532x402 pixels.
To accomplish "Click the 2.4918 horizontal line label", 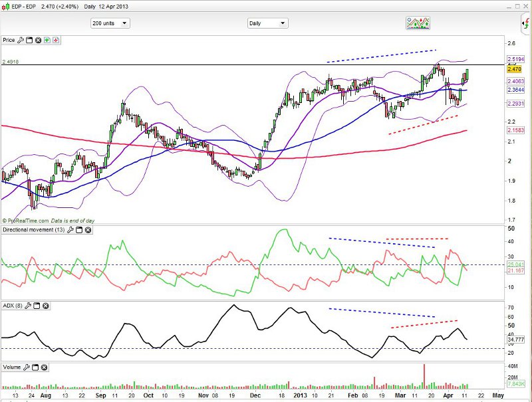I will [11, 62].
